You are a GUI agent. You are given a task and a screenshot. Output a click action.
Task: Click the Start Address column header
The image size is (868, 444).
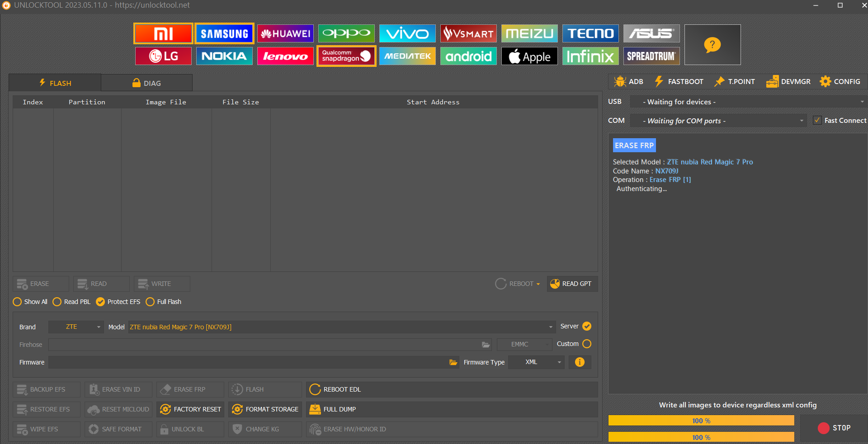click(433, 102)
